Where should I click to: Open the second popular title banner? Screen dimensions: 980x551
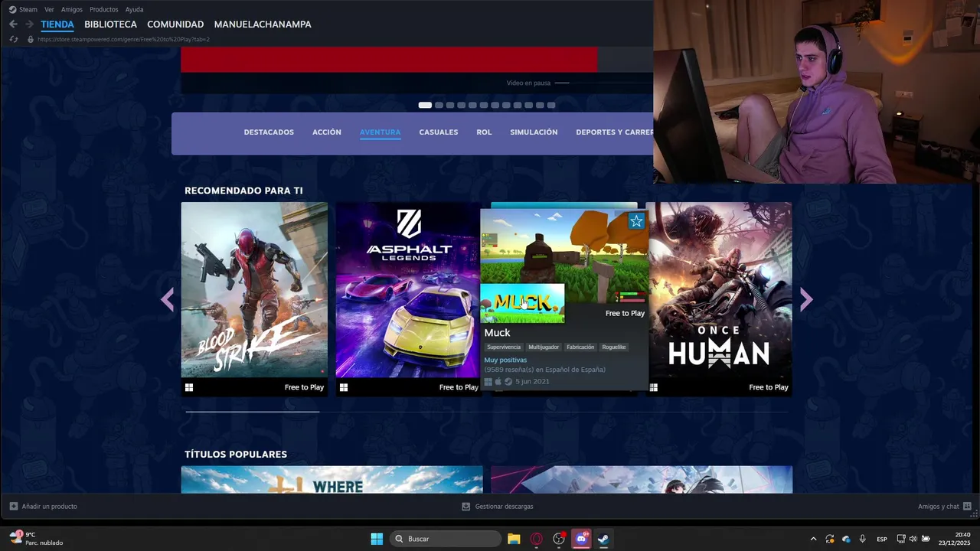click(x=642, y=480)
